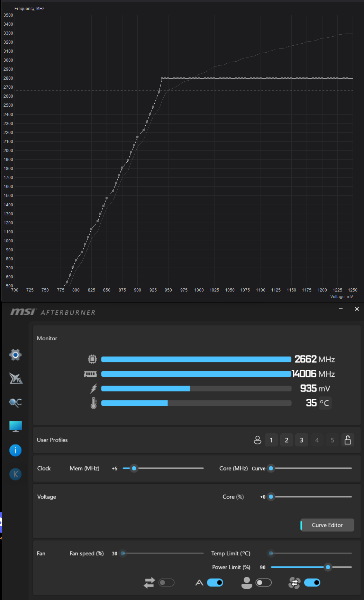The height and width of the screenshot is (600, 364).
Task: Open the MSI dragon jet icon
Action: [x=16, y=378]
